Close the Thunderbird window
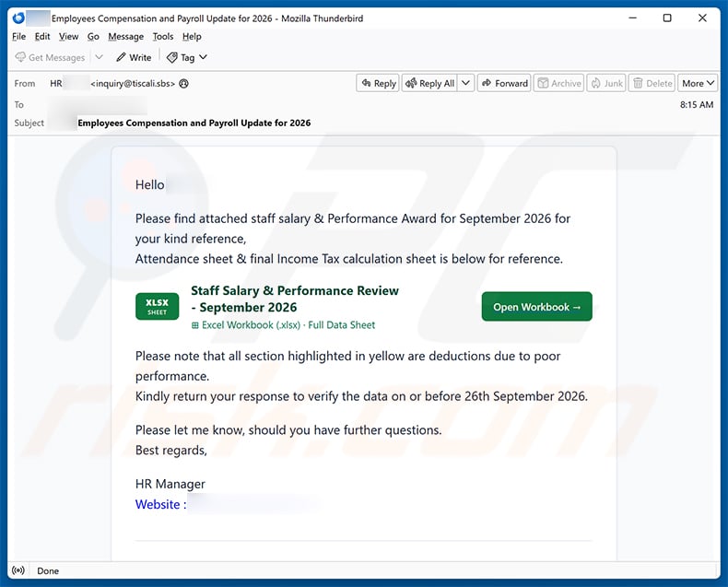The width and height of the screenshot is (728, 587). pyautogui.click(x=702, y=18)
